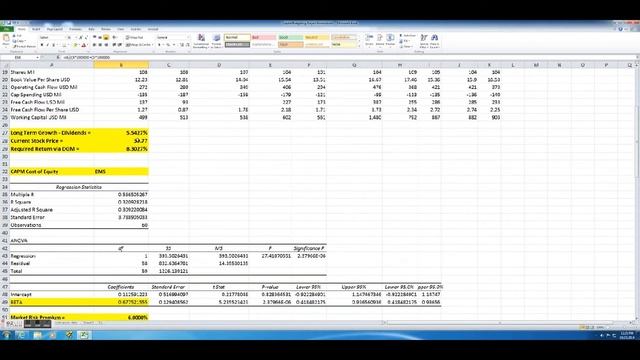This screenshot has width=640, height=360.
Task: Select the 6.0000% market risk premium value
Action: (x=121, y=317)
